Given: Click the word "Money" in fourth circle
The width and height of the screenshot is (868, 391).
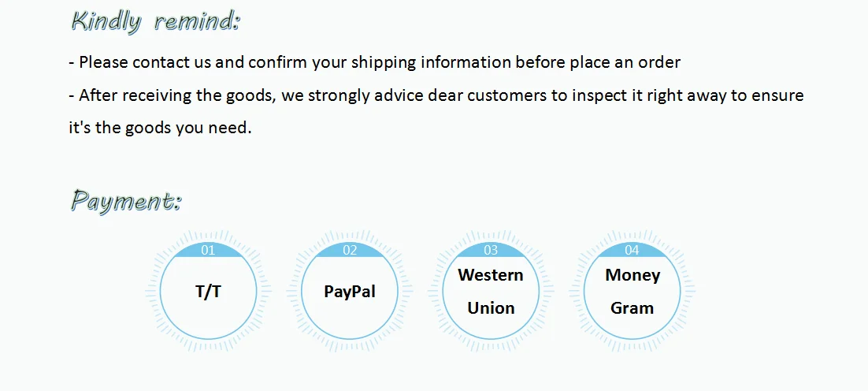Looking at the screenshot, I should 632,275.
